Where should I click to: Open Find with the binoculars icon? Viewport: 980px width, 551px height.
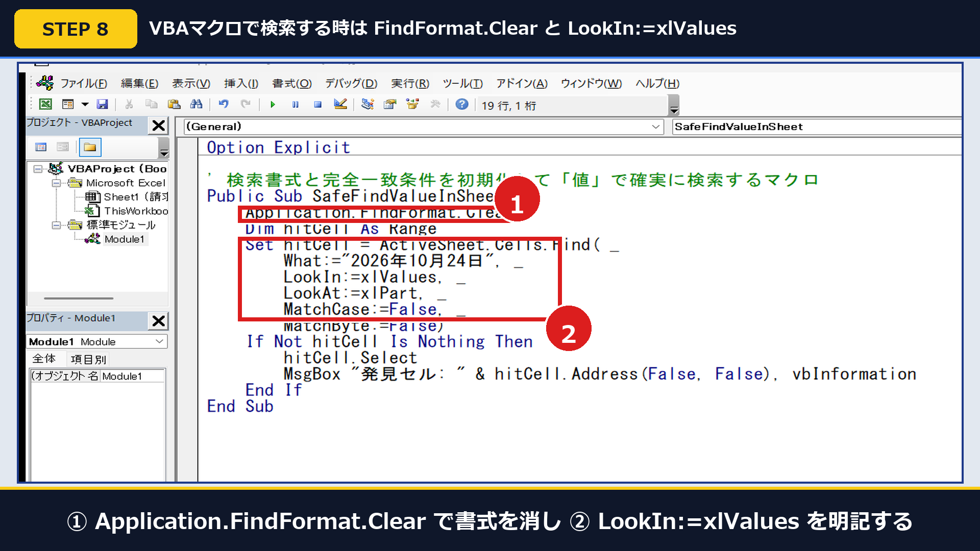(x=196, y=105)
